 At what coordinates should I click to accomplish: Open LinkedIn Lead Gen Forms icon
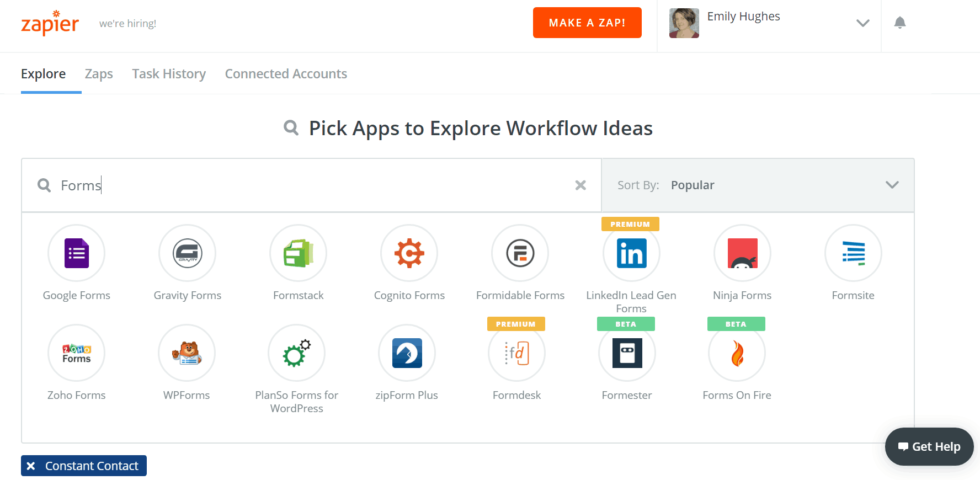(631, 253)
